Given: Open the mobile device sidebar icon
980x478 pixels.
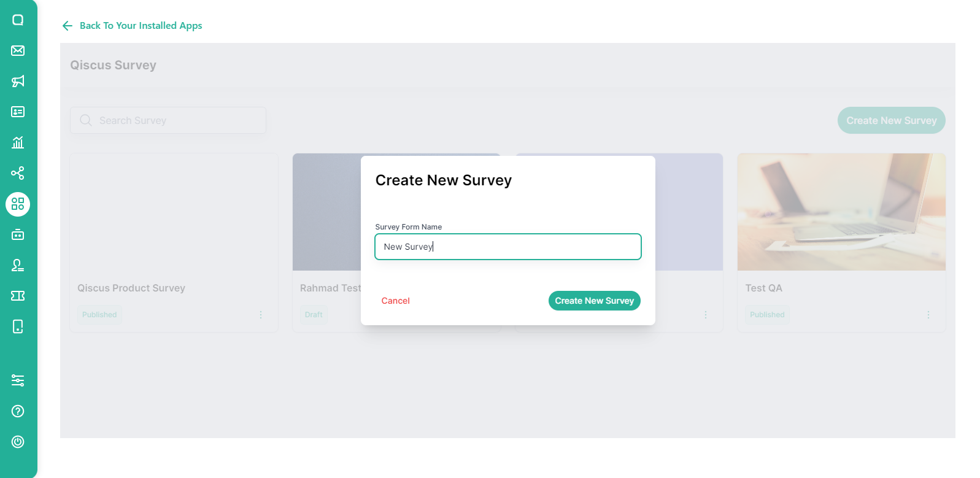Looking at the screenshot, I should 18,326.
